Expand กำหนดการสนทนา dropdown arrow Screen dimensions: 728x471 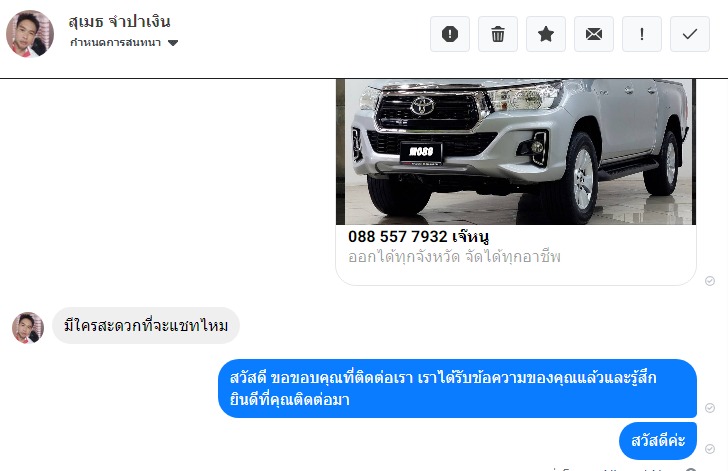click(x=173, y=43)
